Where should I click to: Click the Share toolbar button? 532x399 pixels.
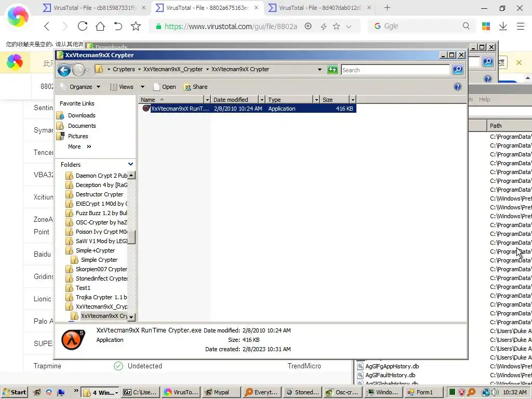pyautogui.click(x=195, y=87)
